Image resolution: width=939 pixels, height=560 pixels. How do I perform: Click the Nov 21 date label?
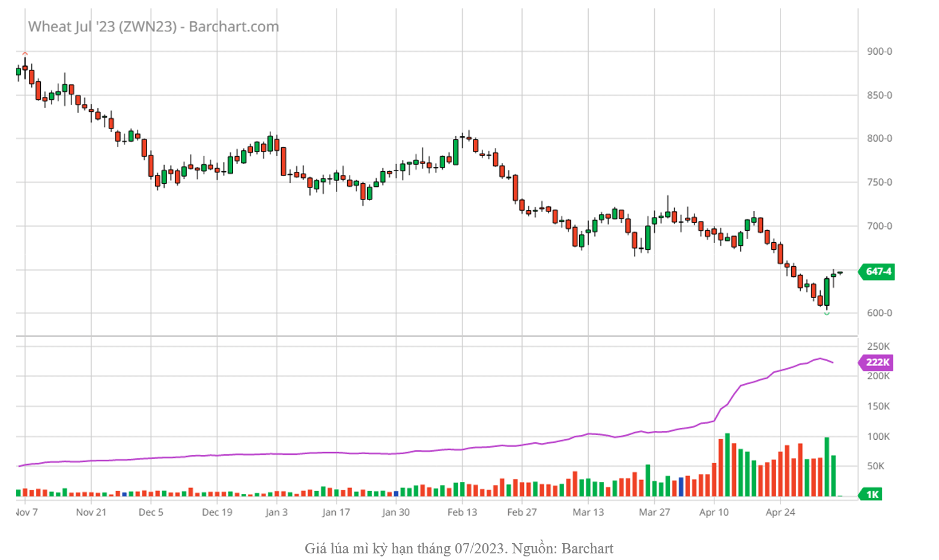tap(91, 513)
